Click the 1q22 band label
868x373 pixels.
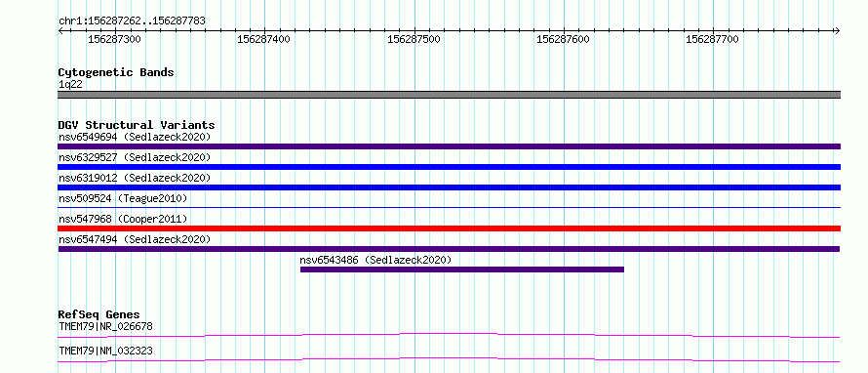70,84
